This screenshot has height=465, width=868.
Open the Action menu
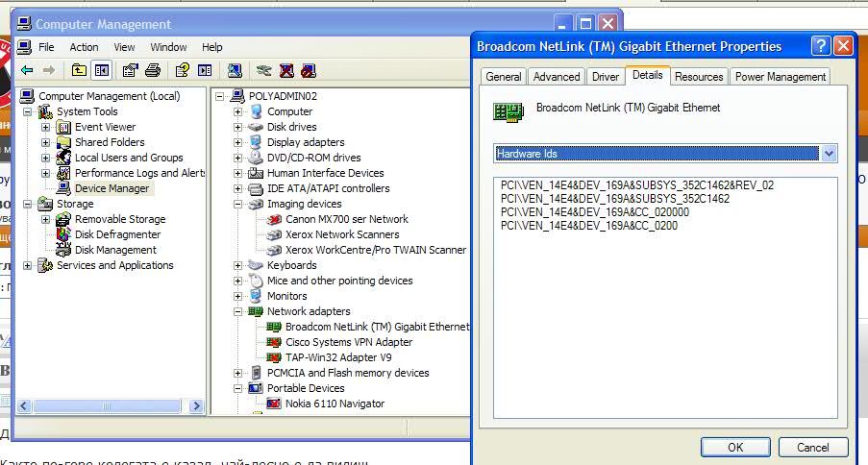pos(84,47)
